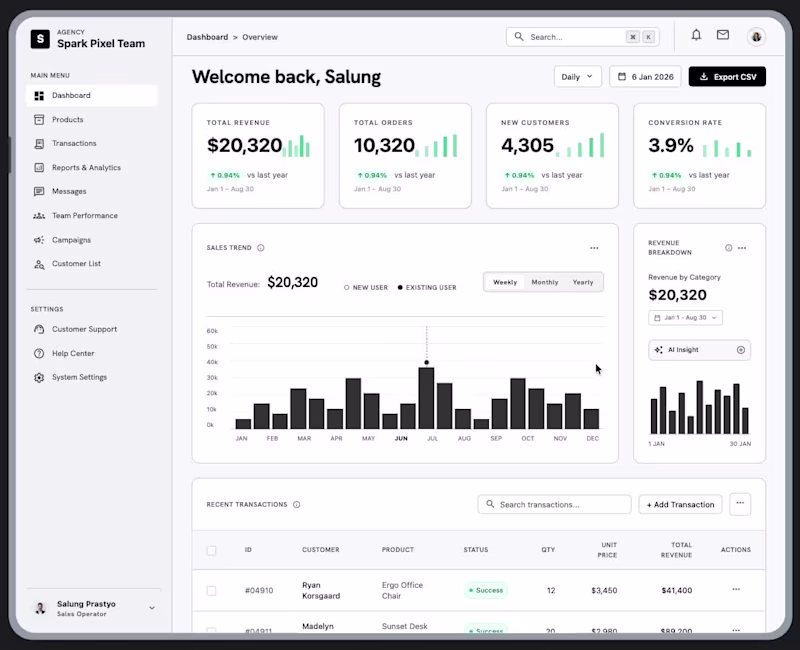Toggle the New User legend marker
This screenshot has height=650, width=800.
(346, 288)
